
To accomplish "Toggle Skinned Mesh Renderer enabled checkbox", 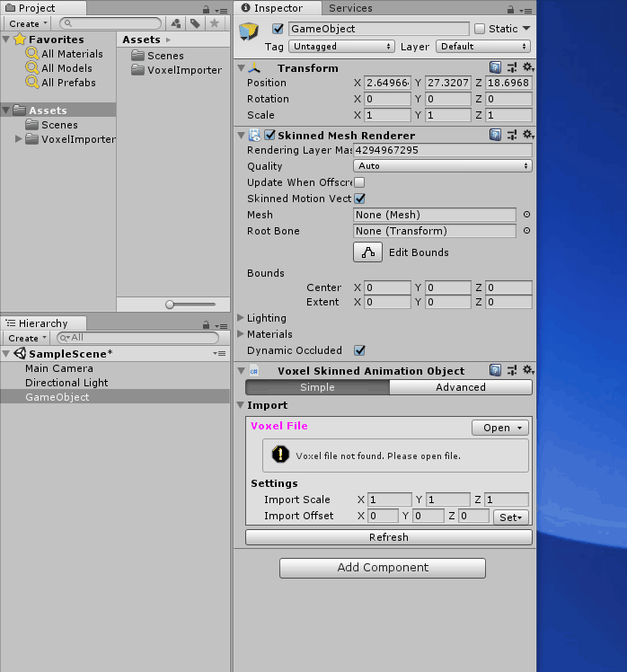I will (x=269, y=135).
